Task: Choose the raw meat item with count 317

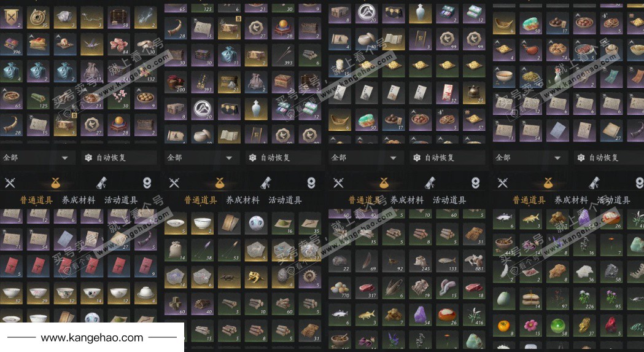Action: click(367, 288)
